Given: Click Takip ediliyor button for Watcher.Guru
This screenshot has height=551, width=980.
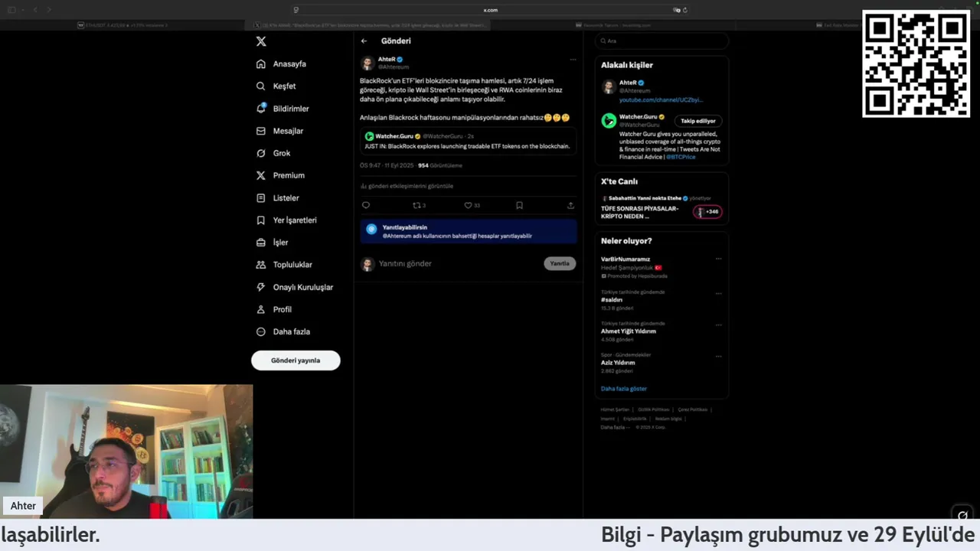Looking at the screenshot, I should (x=698, y=121).
